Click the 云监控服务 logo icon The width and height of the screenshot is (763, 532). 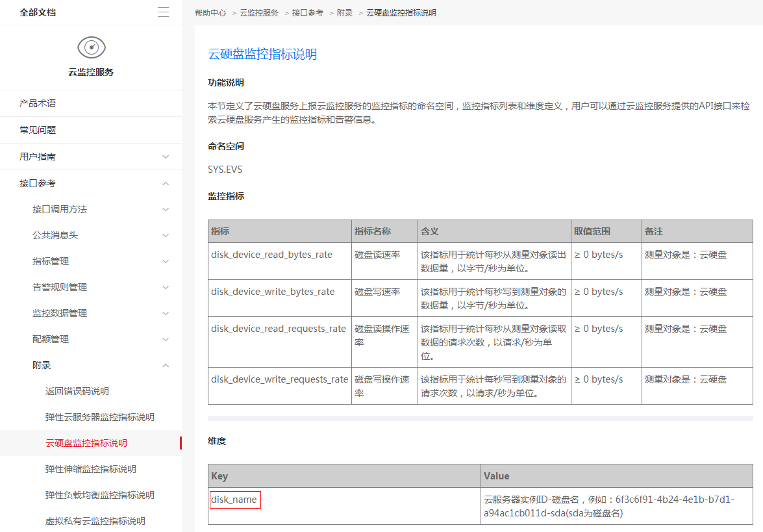tap(91, 47)
